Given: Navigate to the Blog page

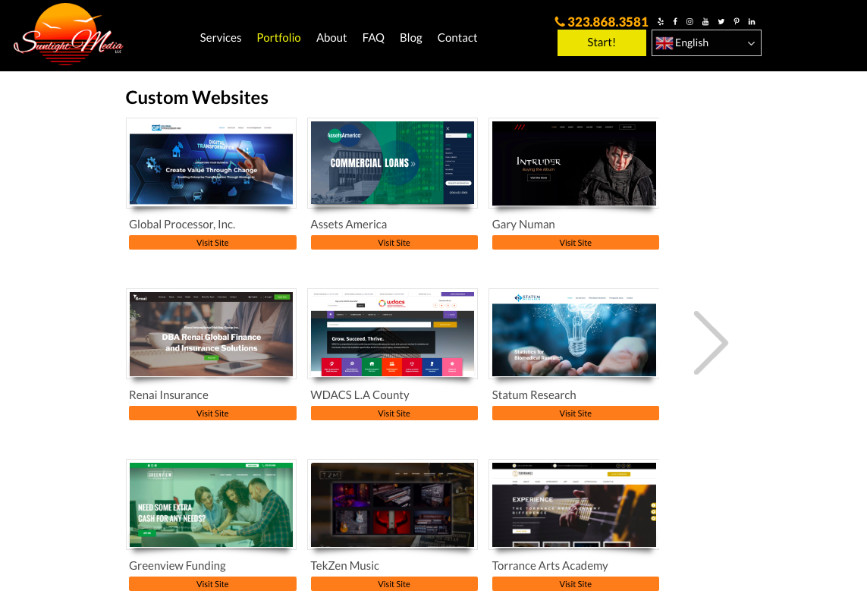Looking at the screenshot, I should pyautogui.click(x=411, y=38).
